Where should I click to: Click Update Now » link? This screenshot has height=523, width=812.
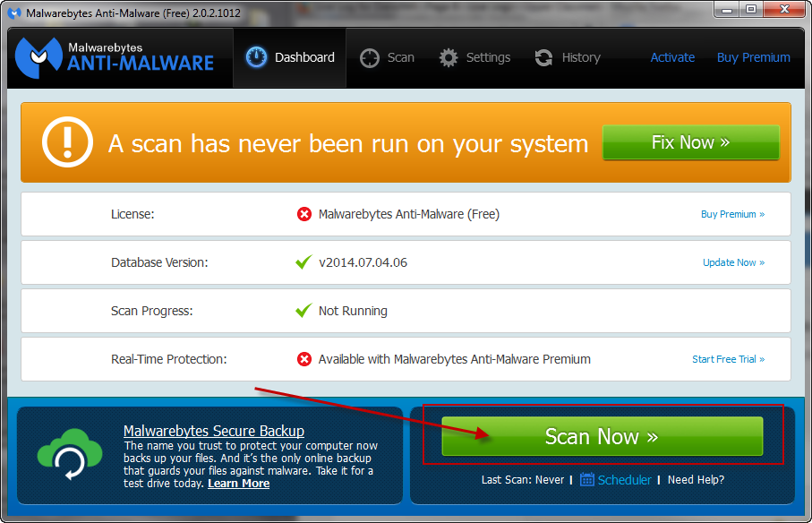pyautogui.click(x=734, y=262)
